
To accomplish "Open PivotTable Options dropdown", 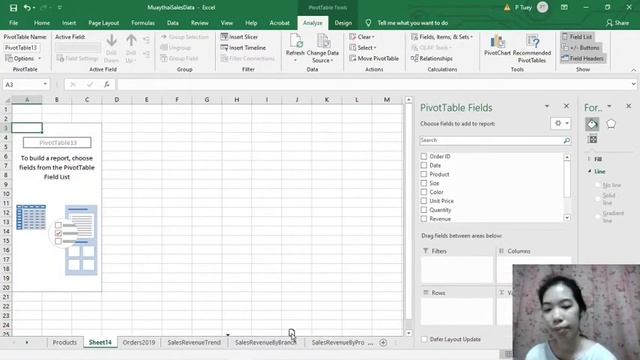I will coord(23,58).
